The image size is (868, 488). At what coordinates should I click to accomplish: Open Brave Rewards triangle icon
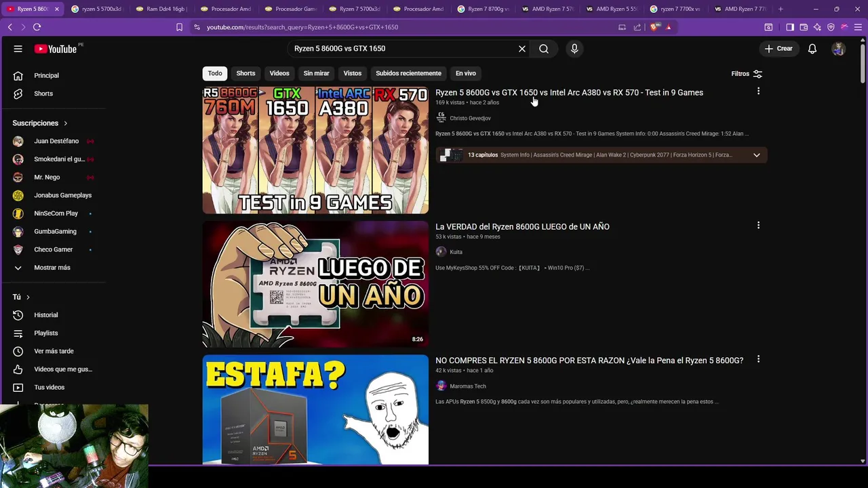click(x=669, y=27)
